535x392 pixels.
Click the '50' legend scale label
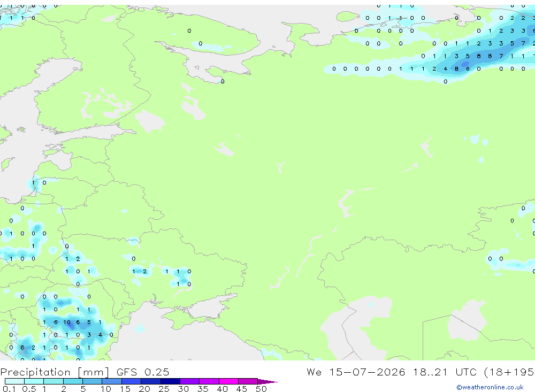261,389
